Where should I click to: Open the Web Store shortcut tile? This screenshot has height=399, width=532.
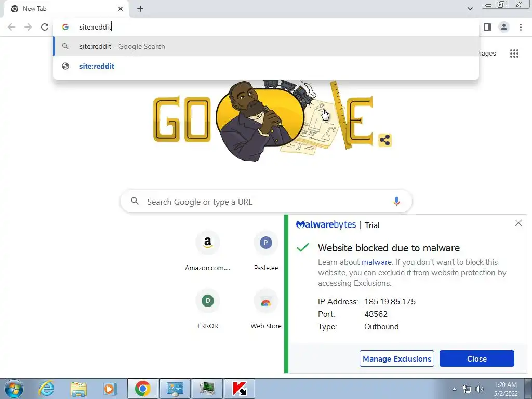266,310
